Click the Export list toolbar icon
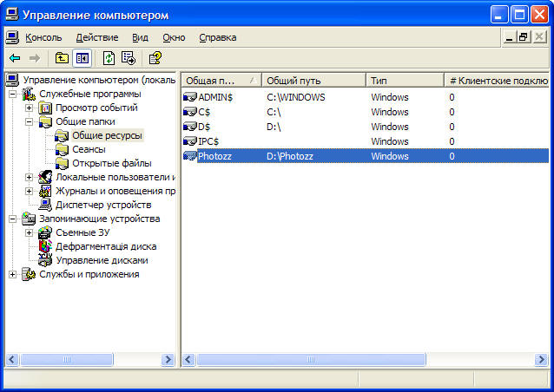Image resolution: width=554 pixels, height=392 pixels. 129,58
